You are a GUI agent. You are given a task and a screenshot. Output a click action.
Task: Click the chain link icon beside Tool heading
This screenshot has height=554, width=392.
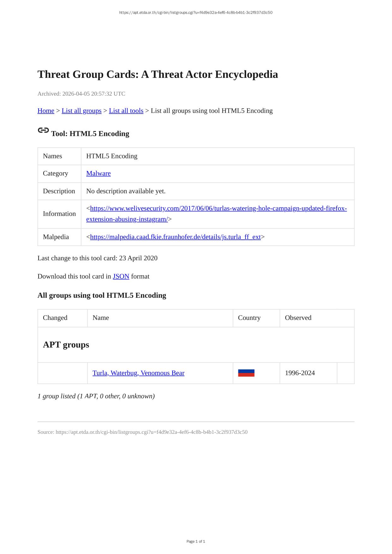click(43, 130)
